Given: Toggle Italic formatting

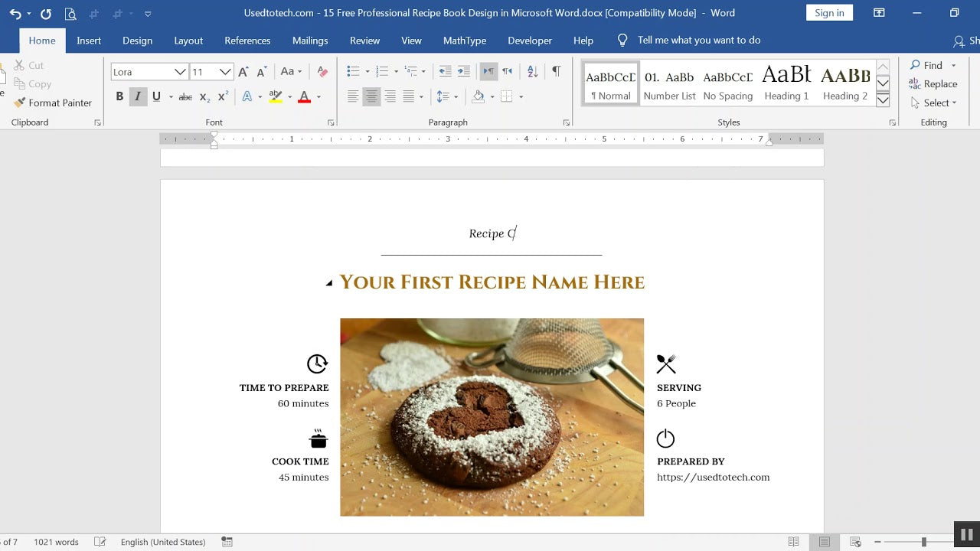Looking at the screenshot, I should pos(138,96).
